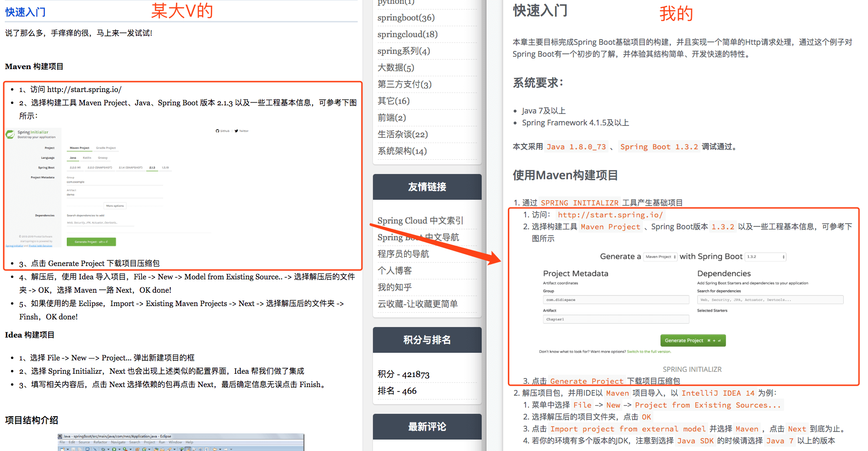Click green Generate Project button in right page
This screenshot has height=451, width=868.
pyautogui.click(x=693, y=340)
